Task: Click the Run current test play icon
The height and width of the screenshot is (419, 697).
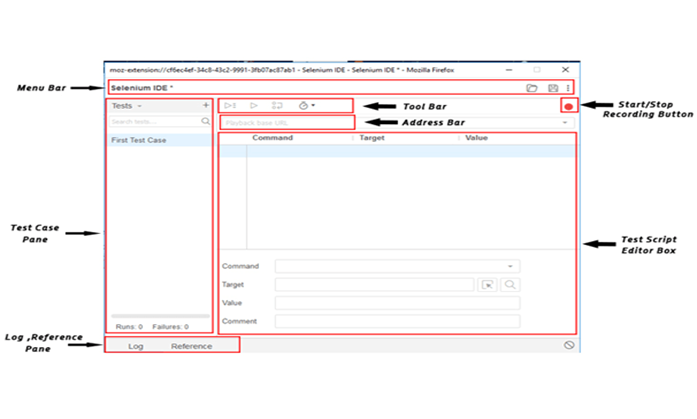Action: [254, 105]
